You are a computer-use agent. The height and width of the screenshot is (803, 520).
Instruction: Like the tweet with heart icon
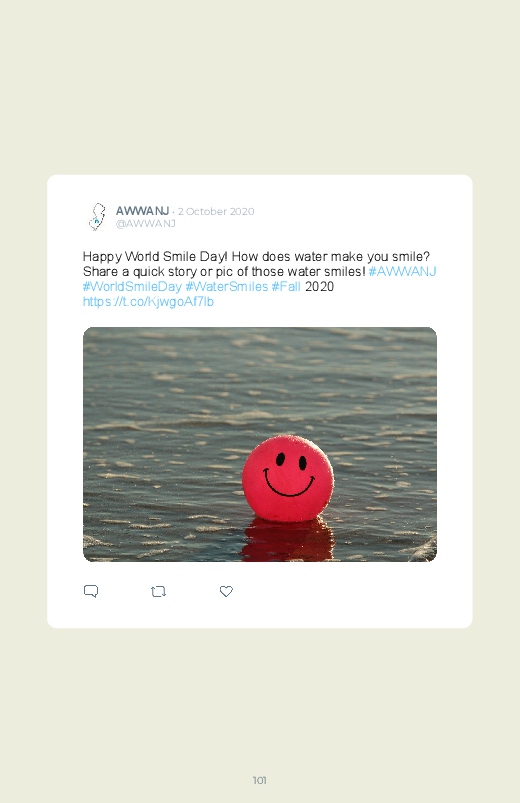[226, 591]
